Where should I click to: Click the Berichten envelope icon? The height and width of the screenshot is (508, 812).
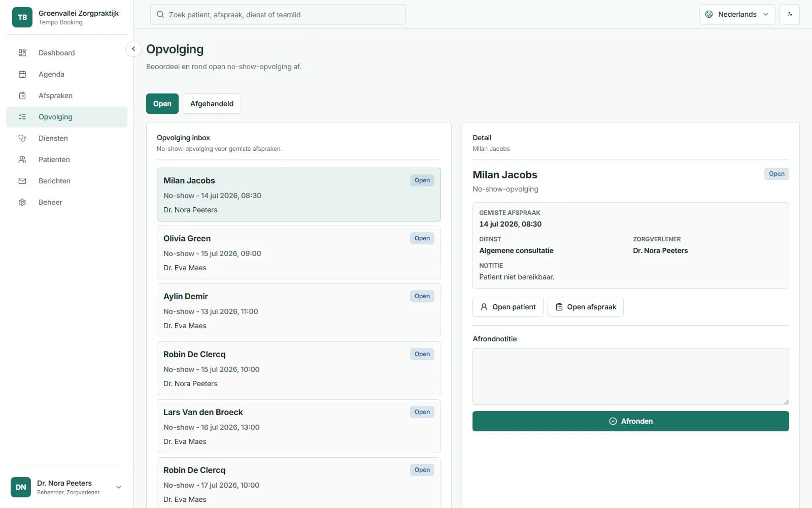click(x=22, y=181)
